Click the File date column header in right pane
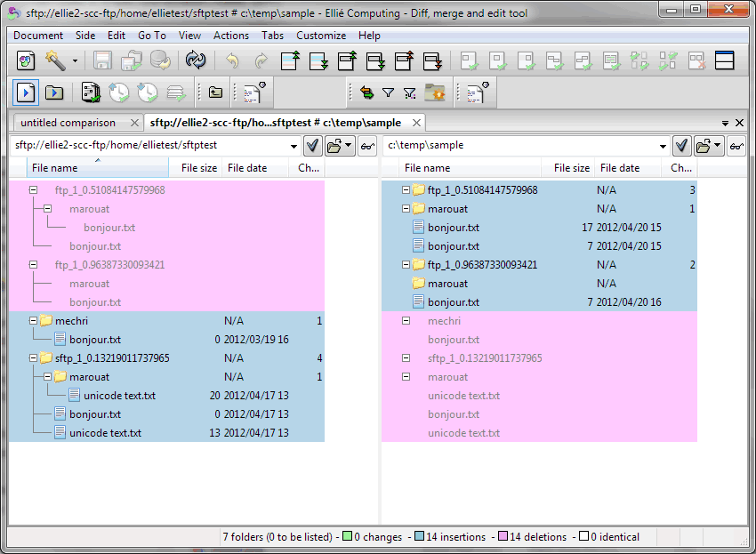Screen dimensions: 756x554 click(x=620, y=168)
